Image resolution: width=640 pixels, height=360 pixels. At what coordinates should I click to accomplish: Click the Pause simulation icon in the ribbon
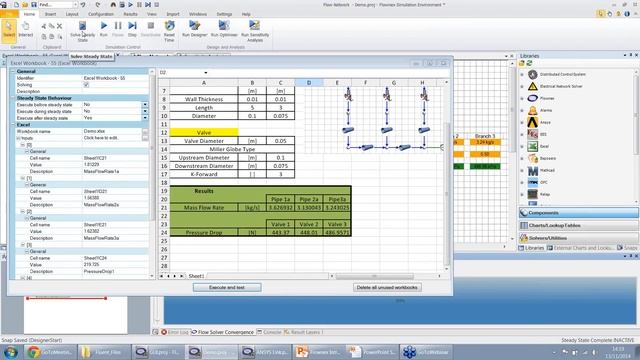[x=118, y=26]
